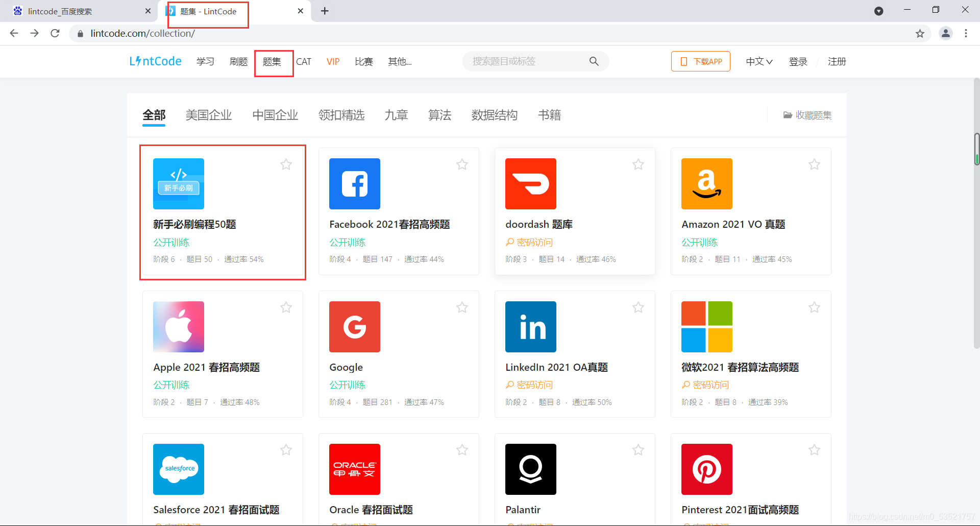Star the doordash 题库 collection
The height and width of the screenshot is (526, 980).
[638, 164]
